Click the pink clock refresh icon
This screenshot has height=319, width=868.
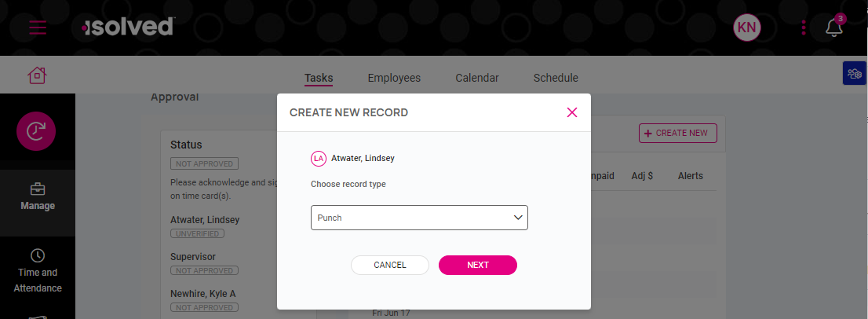click(x=36, y=131)
